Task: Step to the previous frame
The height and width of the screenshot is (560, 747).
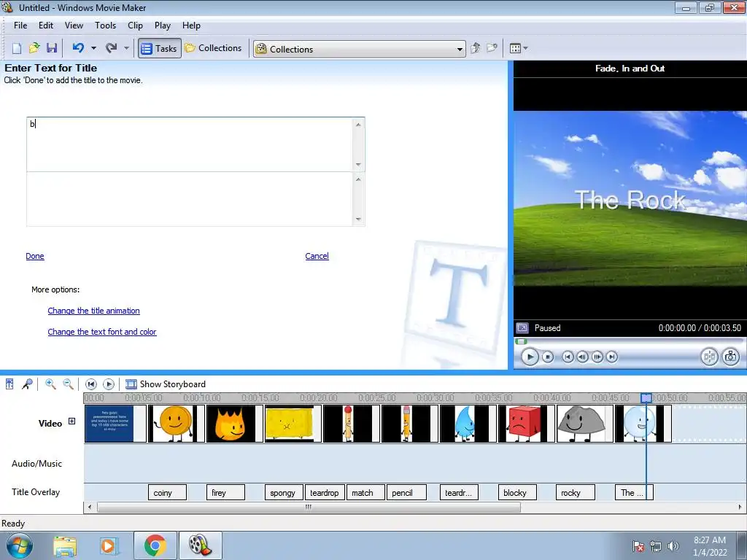Action: pos(582,357)
